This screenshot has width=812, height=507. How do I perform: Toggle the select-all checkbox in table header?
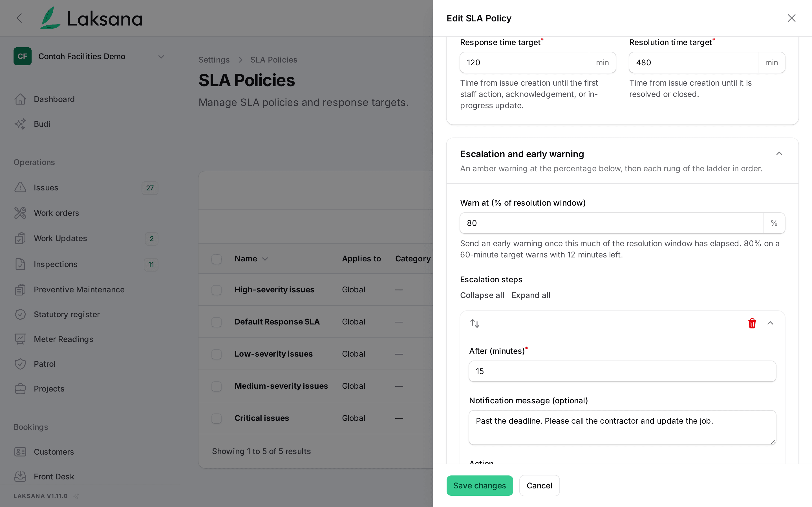(x=217, y=259)
